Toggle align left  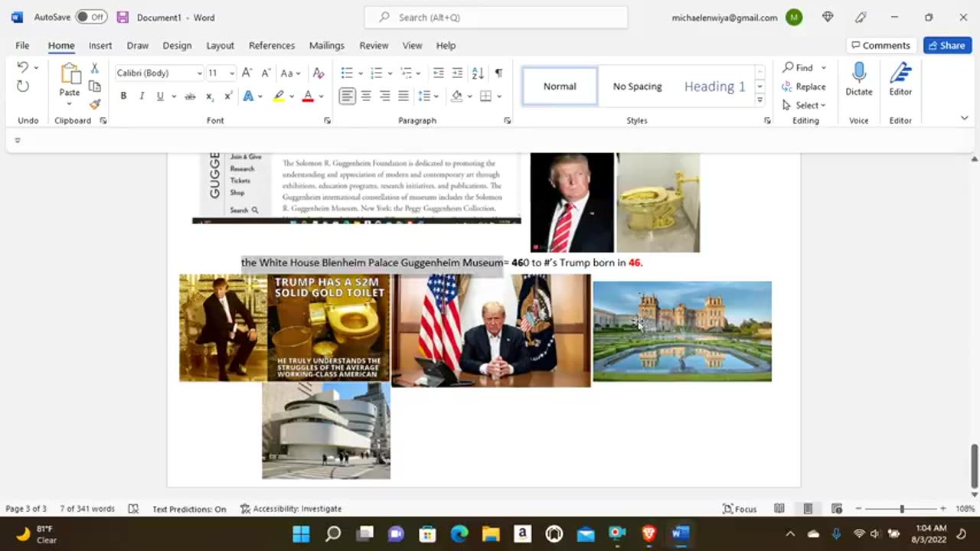348,96
